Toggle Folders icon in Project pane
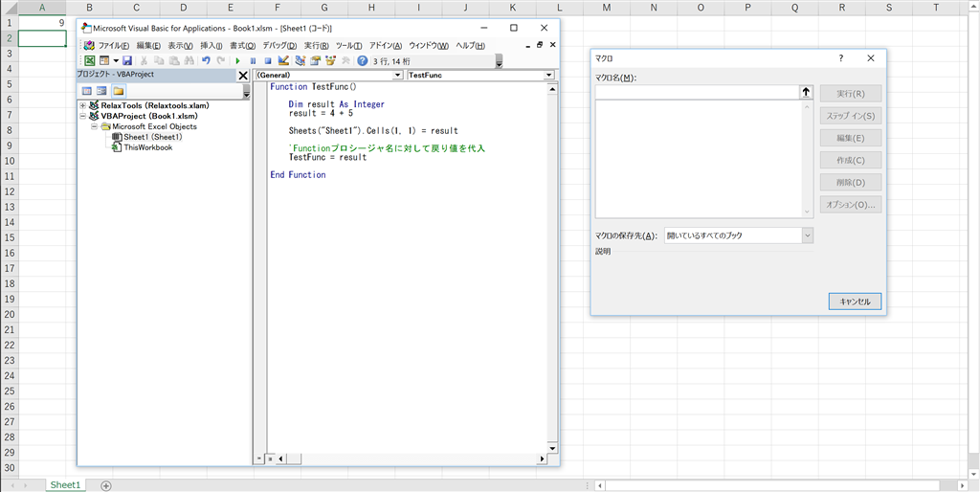 pos(118,90)
